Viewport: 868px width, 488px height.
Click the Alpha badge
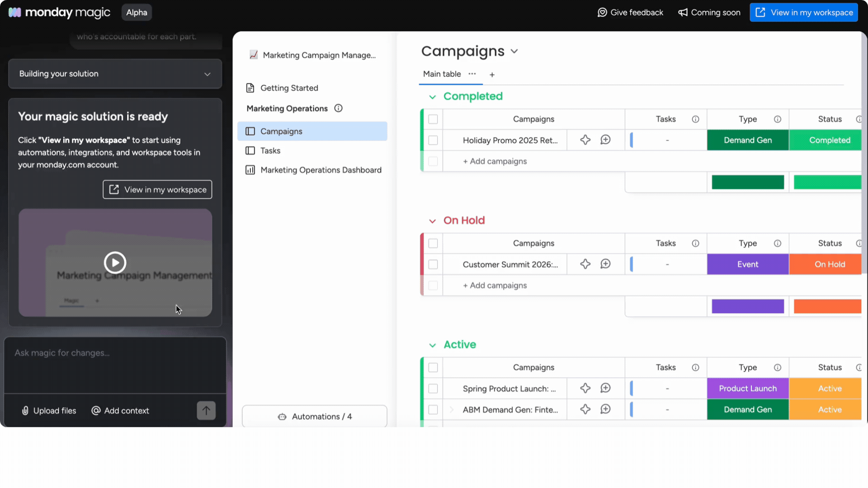point(137,12)
